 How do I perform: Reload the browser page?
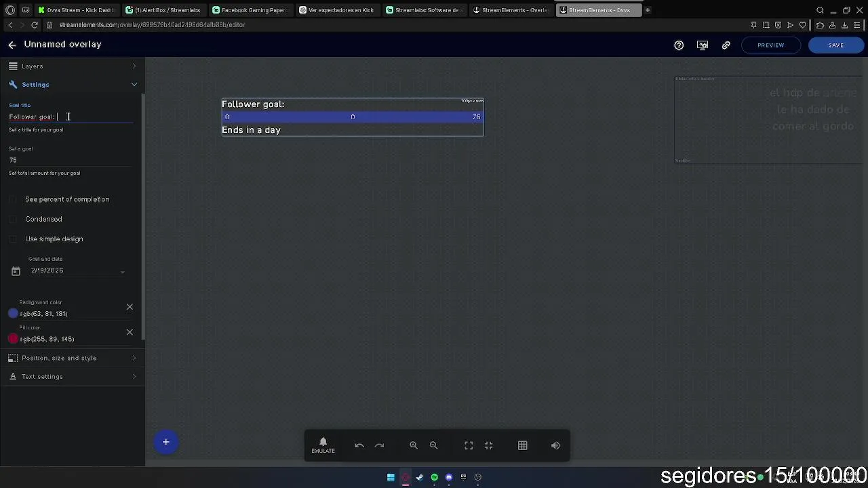[35, 25]
